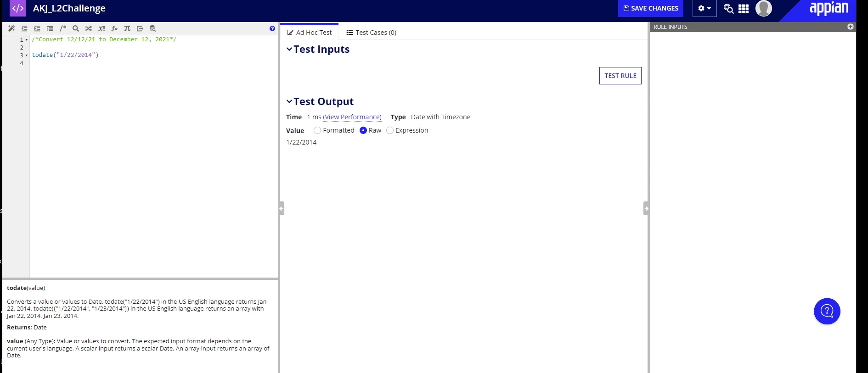Image resolution: width=868 pixels, height=373 pixels.
Task: Click the Test Rule button
Action: point(620,76)
